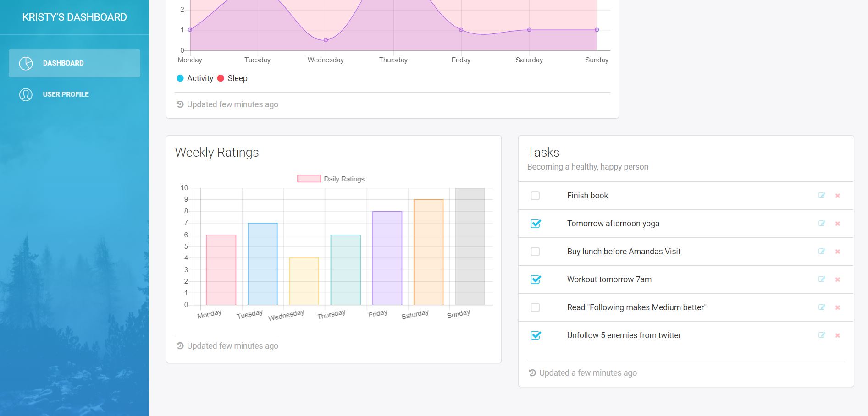Toggle Activity series in chart legend
868x416 pixels.
[x=195, y=78]
